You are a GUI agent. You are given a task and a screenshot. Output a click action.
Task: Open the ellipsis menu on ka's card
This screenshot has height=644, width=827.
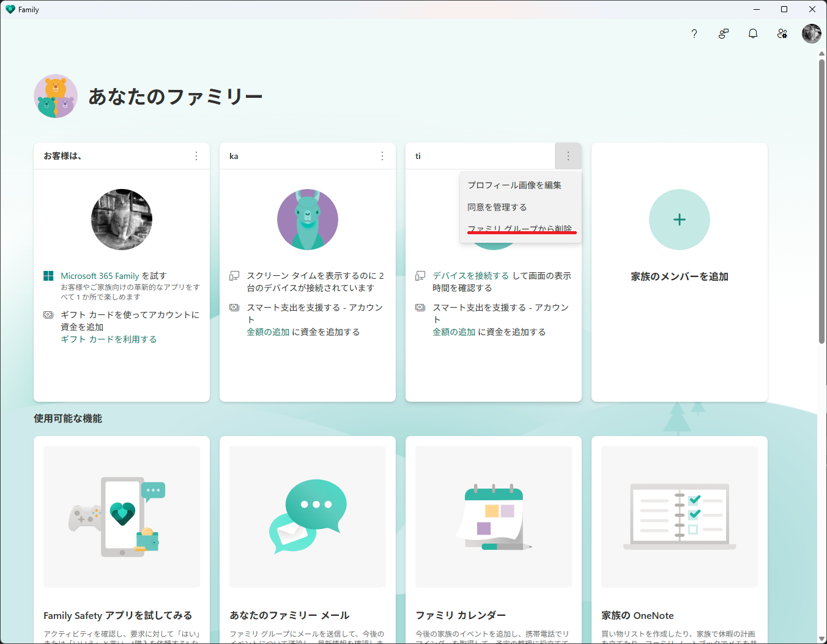382,156
